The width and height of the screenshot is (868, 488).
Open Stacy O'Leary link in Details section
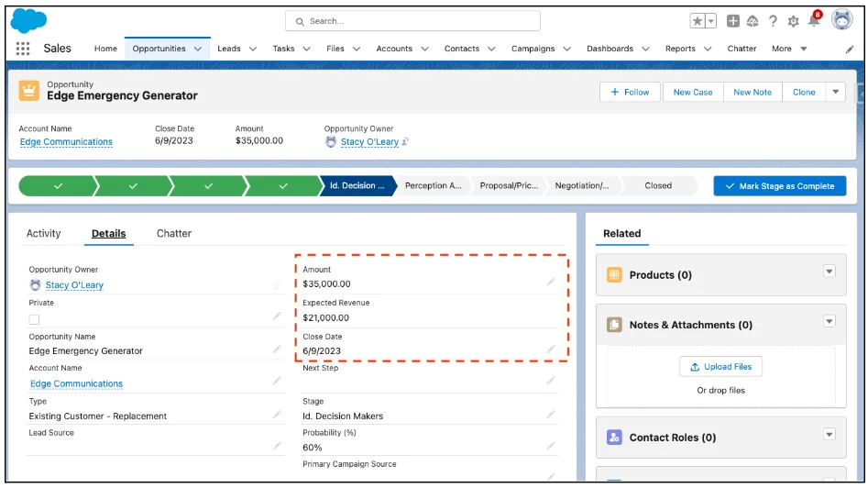tap(74, 284)
